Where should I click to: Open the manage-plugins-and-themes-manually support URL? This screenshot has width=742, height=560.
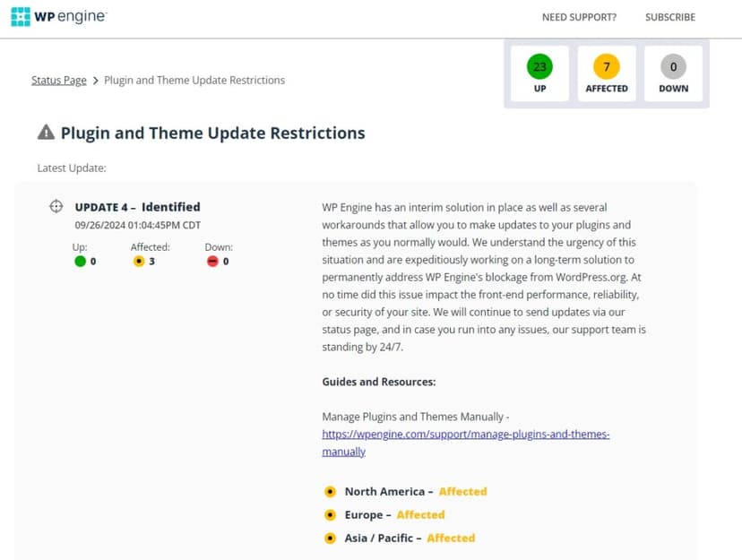(x=466, y=443)
